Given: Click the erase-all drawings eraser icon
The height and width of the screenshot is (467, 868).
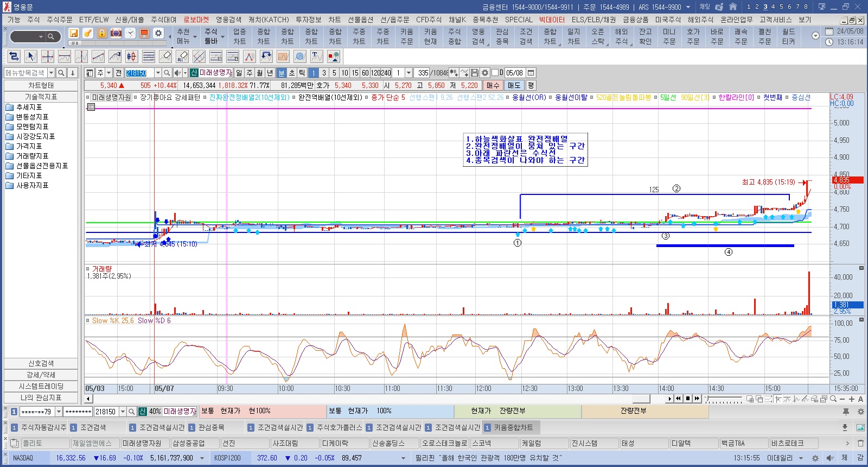Looking at the screenshot, I should coord(182,56).
